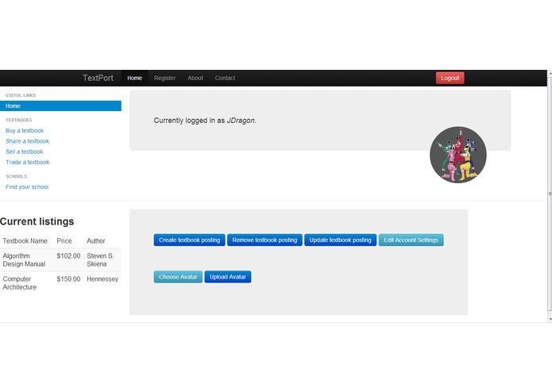
Task: Open the Home tab in navbar
Action: pyautogui.click(x=134, y=78)
